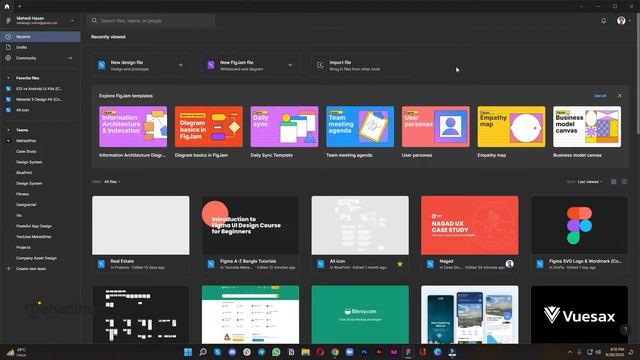This screenshot has height=360, width=640.
Task: Open a new tab with plus icon
Action: (x=19, y=6)
